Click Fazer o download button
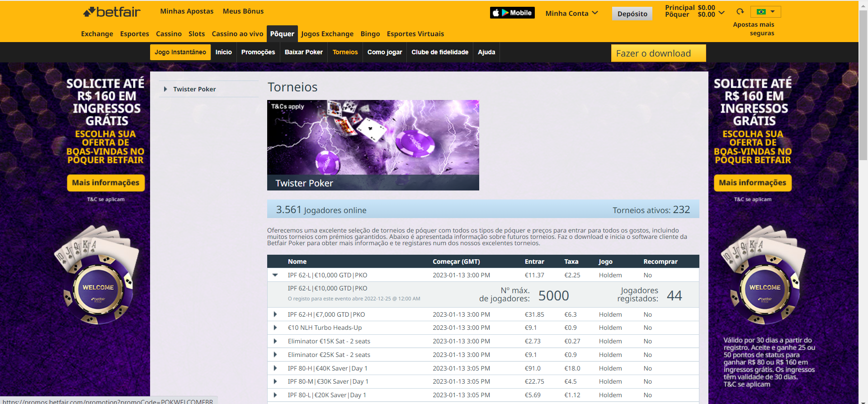The image size is (868, 404). pos(658,53)
